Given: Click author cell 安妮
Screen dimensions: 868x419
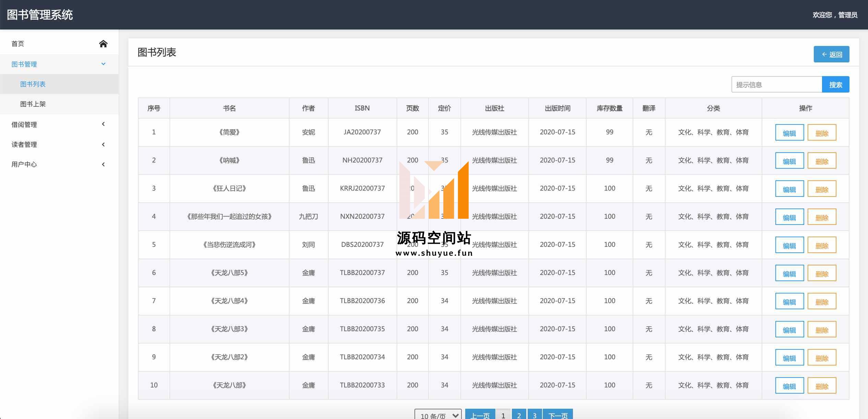Looking at the screenshot, I should coord(308,132).
